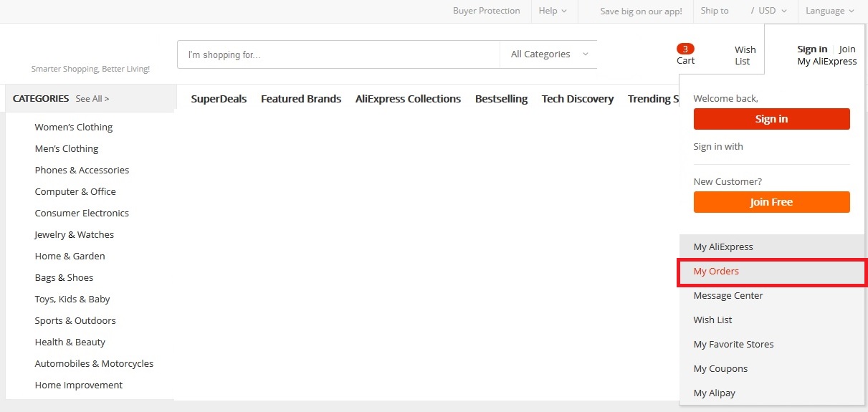Screen dimensions: 868x412
Task: Go to Tech Discovery tab
Action: [578, 99]
